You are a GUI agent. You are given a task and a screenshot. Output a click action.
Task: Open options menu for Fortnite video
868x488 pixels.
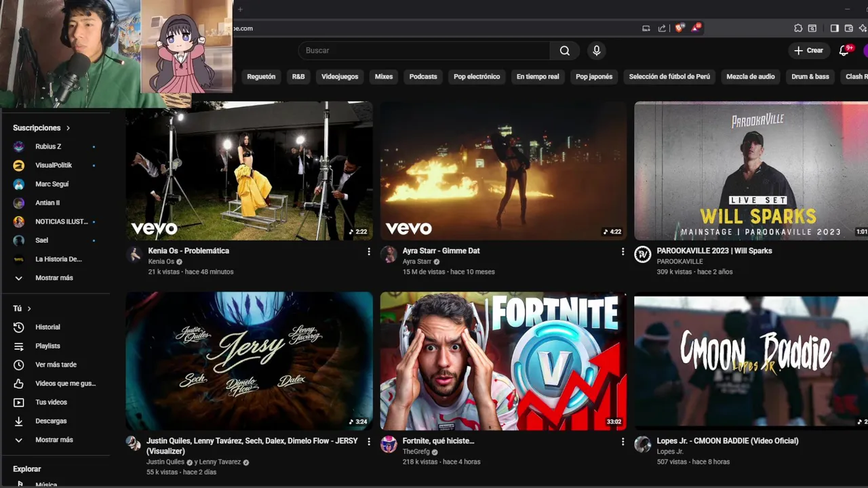tap(623, 442)
